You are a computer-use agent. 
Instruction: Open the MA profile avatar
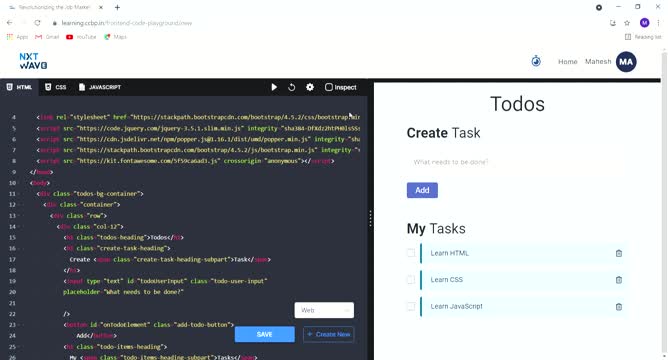[626, 62]
